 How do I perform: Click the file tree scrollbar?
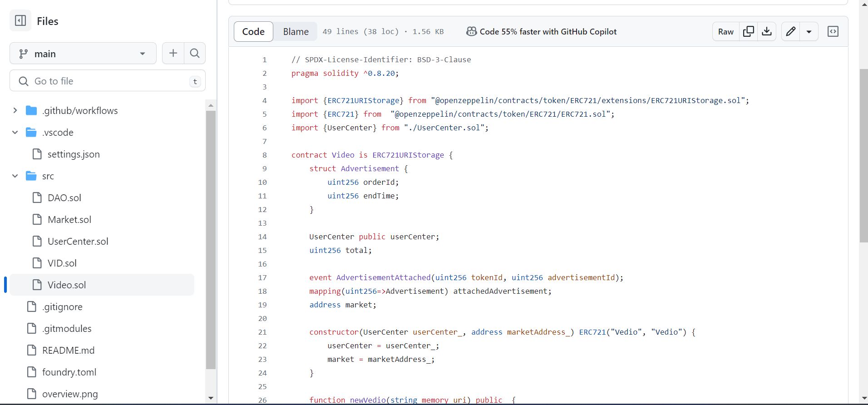point(211,240)
